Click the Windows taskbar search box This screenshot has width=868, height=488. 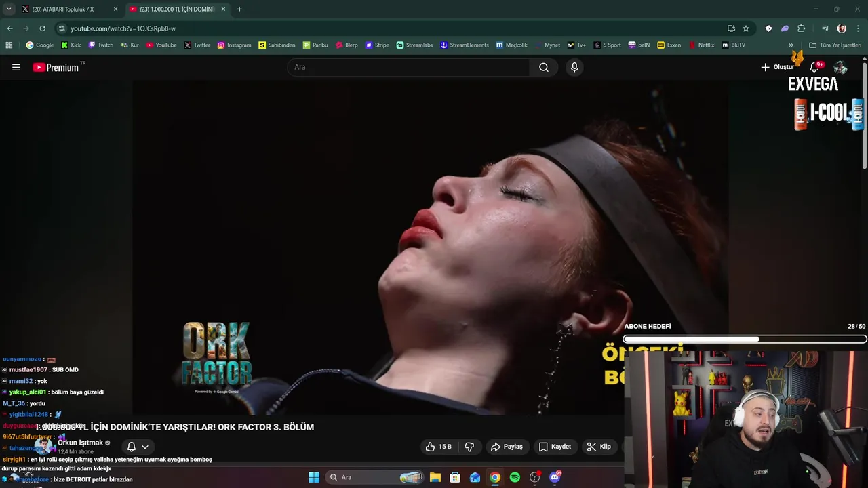click(x=375, y=477)
